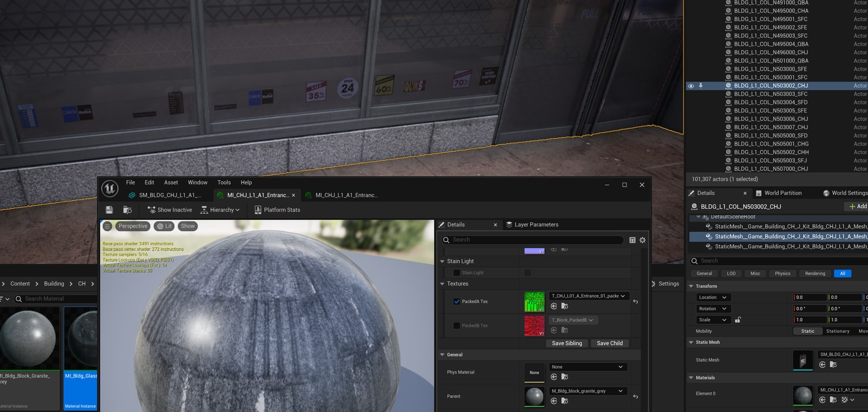The height and width of the screenshot is (412, 868).
Task: Click the Parent material sphere thumbnail
Action: pyautogui.click(x=534, y=396)
